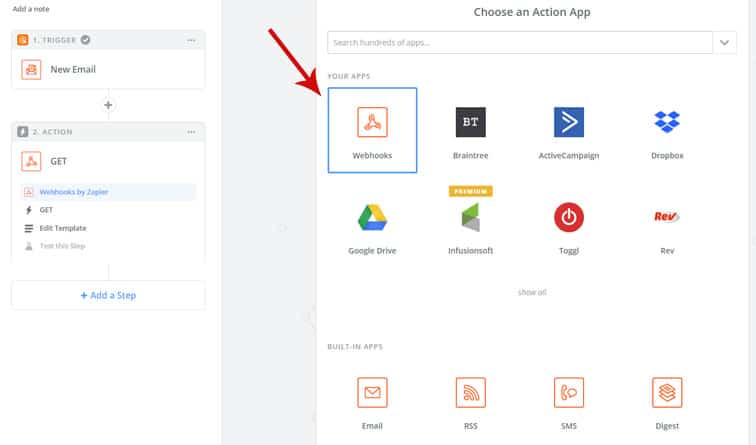
Task: Choose the built-in SMS app
Action: (568, 393)
